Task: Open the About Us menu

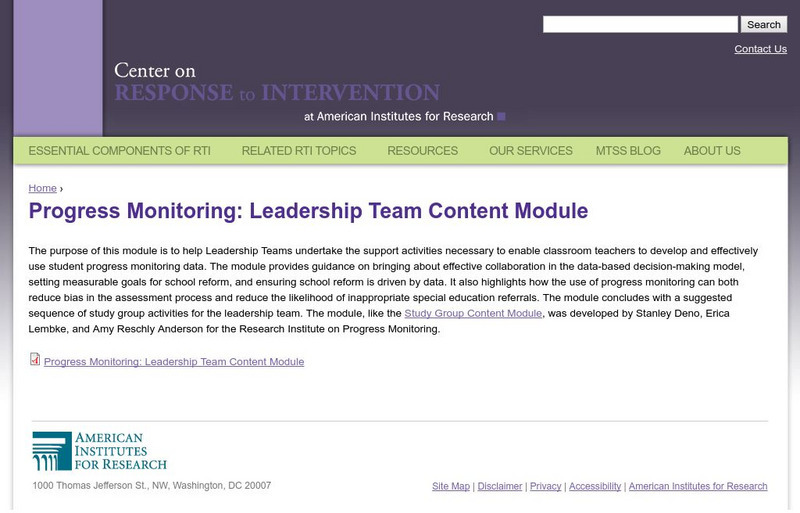Action: tap(712, 151)
